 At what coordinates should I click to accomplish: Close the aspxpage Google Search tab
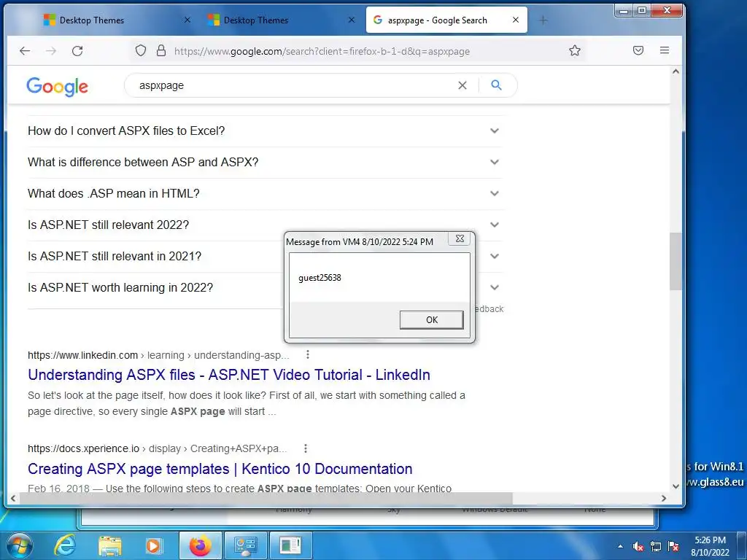click(x=516, y=20)
